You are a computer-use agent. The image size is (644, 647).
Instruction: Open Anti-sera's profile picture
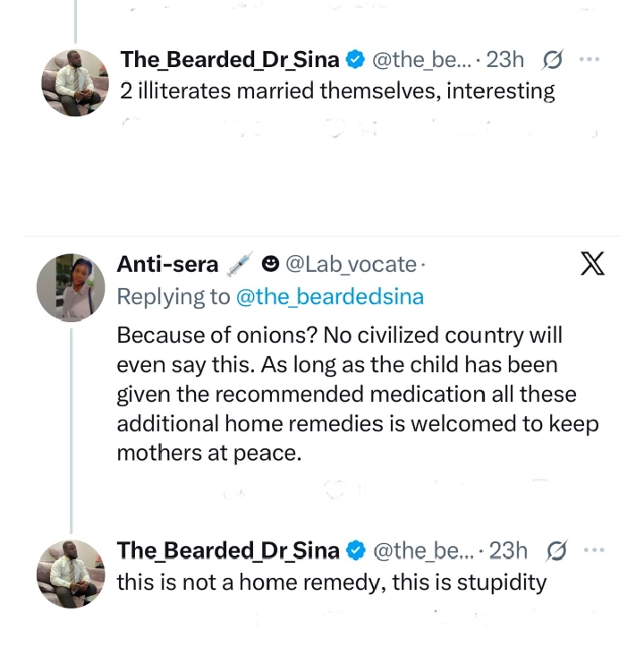(x=71, y=287)
